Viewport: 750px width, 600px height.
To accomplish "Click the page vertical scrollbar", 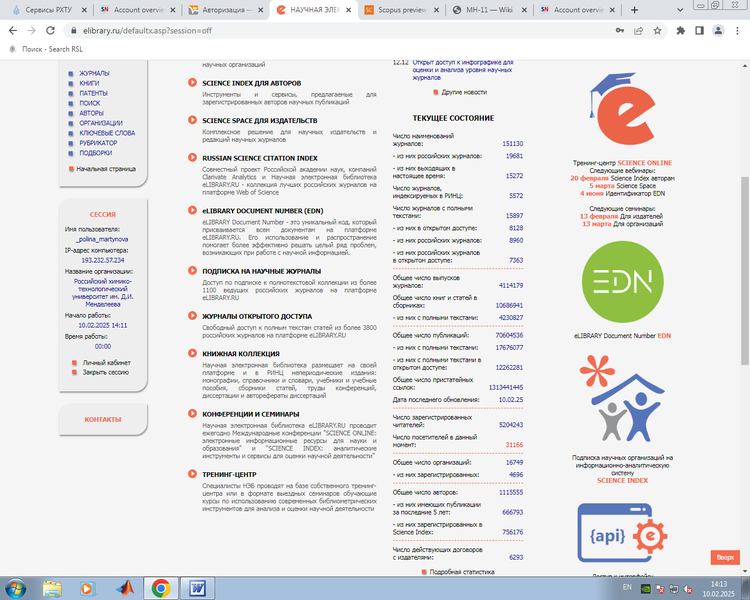I will (x=744, y=250).
